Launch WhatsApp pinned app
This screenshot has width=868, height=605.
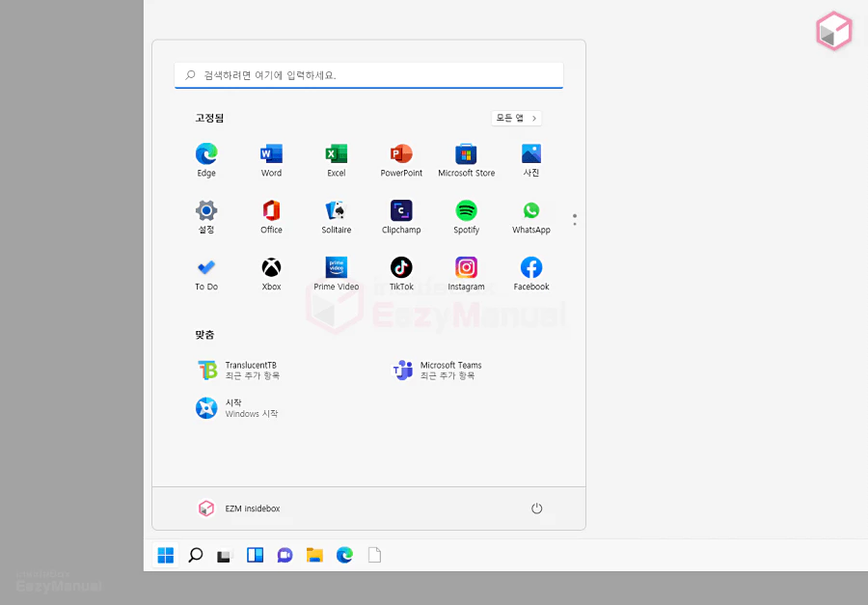(x=531, y=217)
